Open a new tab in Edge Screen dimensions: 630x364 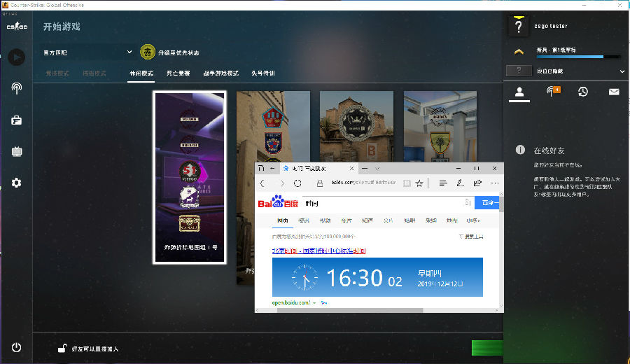[365, 168]
